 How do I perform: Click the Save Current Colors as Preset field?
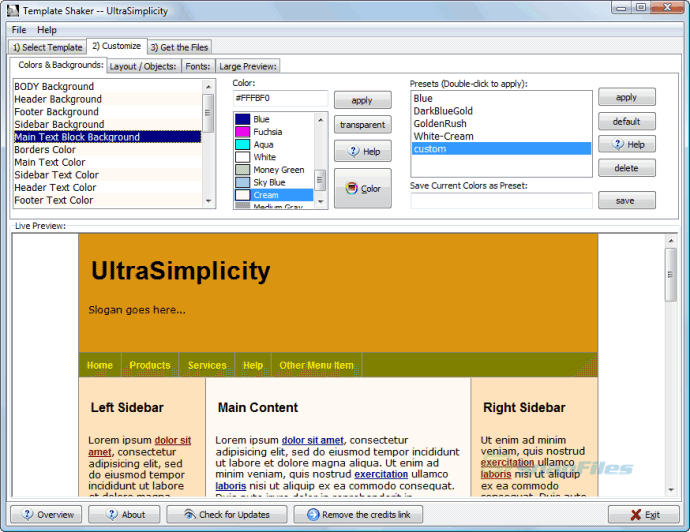pos(501,201)
